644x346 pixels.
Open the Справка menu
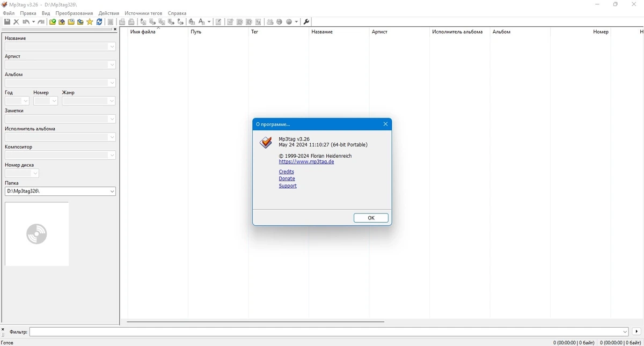[177, 13]
